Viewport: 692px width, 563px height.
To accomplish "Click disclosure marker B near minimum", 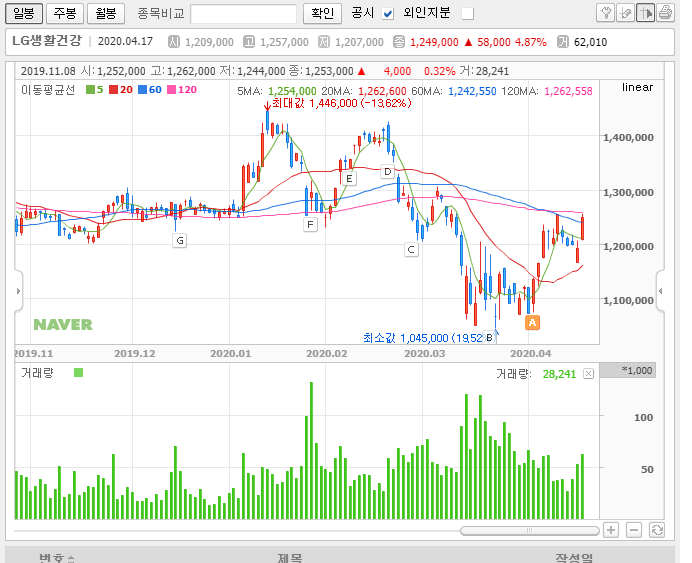I will 489,338.
